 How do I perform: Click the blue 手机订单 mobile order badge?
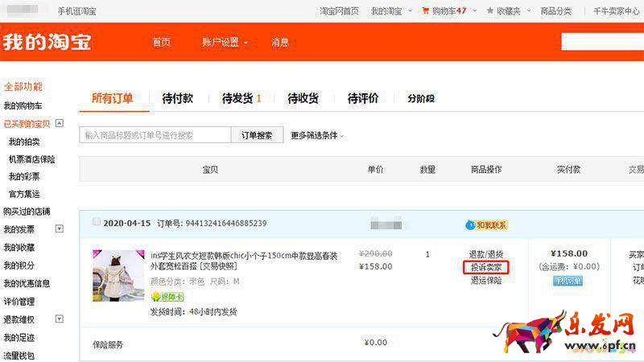click(x=568, y=281)
